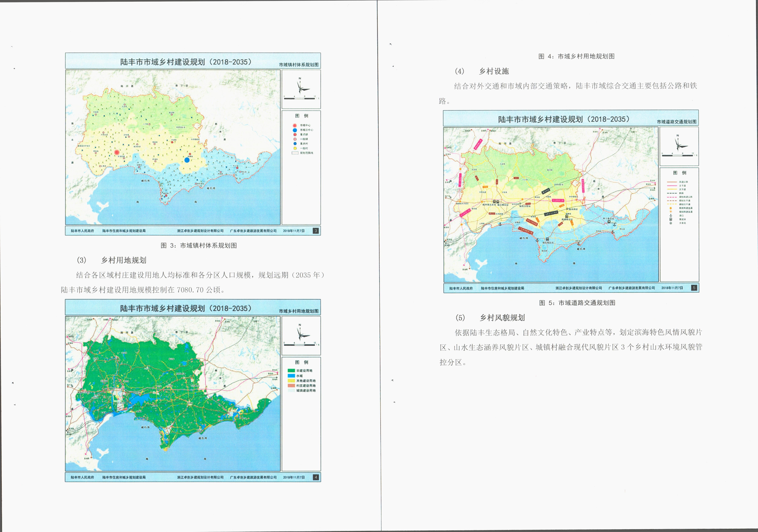This screenshot has width=758, height=532.
Task: Click date 2018年11月7日 in Figure 4 footer
Action: [294, 477]
